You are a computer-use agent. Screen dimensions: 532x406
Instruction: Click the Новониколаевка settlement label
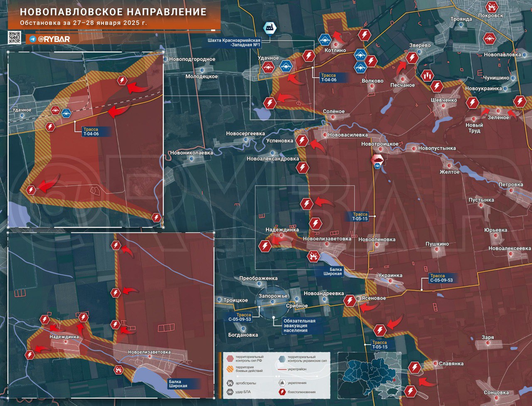coord(191,153)
